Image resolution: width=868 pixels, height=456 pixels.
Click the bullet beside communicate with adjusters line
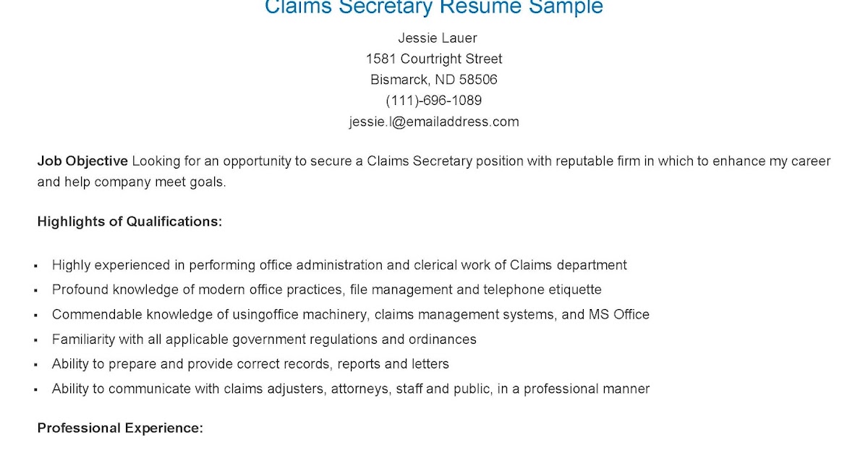[35, 389]
